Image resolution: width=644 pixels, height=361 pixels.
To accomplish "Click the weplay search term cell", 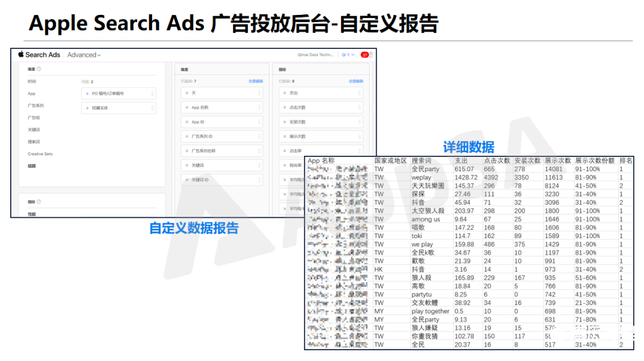I will click(421, 178).
